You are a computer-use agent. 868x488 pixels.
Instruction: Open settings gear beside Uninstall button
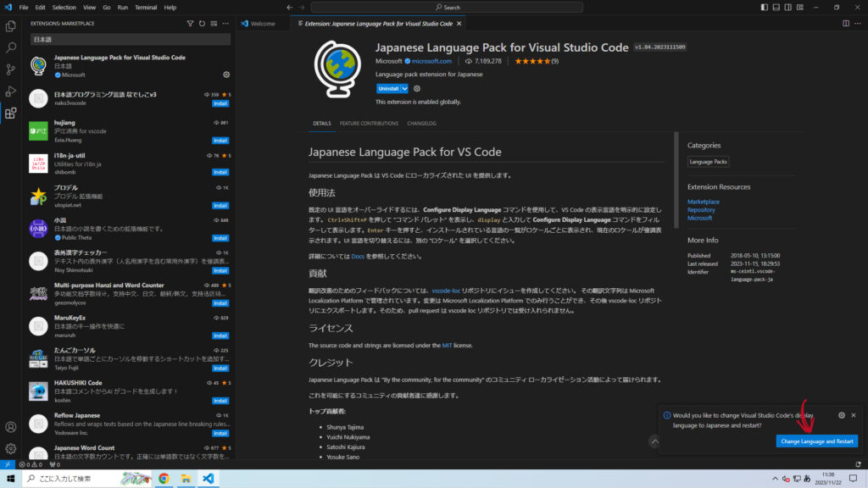click(417, 88)
